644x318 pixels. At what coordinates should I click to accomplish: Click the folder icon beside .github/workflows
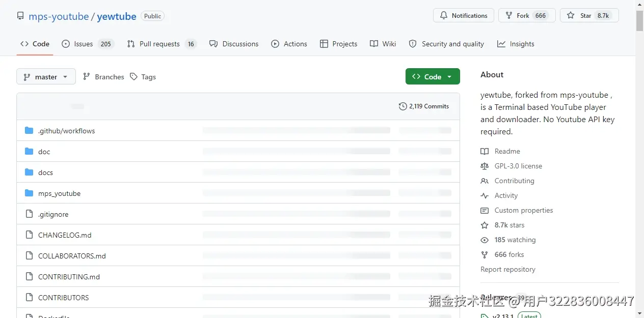click(x=29, y=131)
